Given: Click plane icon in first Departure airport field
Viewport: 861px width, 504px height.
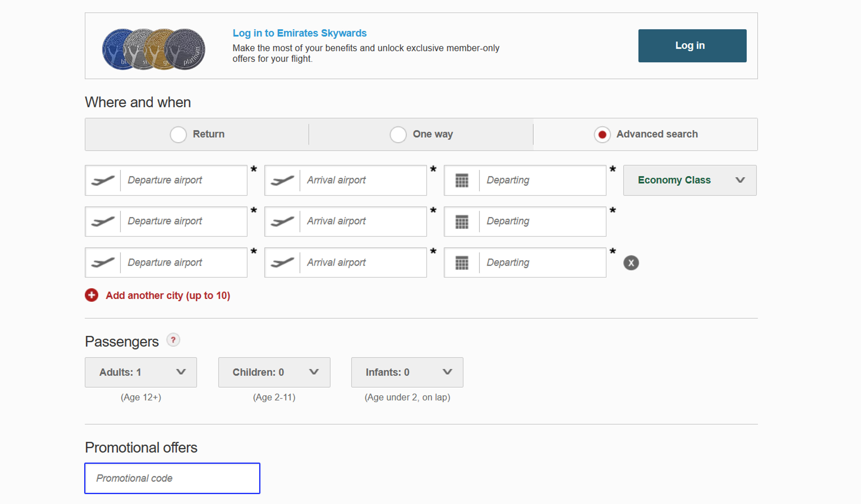Looking at the screenshot, I should [x=103, y=180].
